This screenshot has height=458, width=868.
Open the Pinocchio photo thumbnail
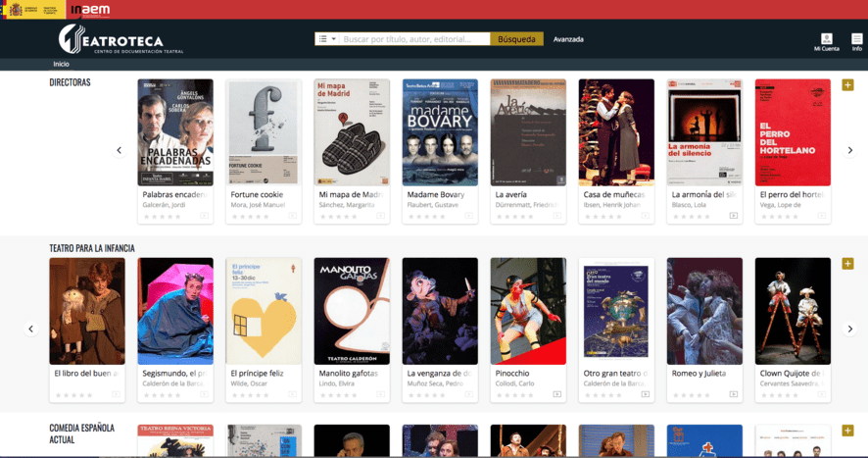[x=528, y=311]
